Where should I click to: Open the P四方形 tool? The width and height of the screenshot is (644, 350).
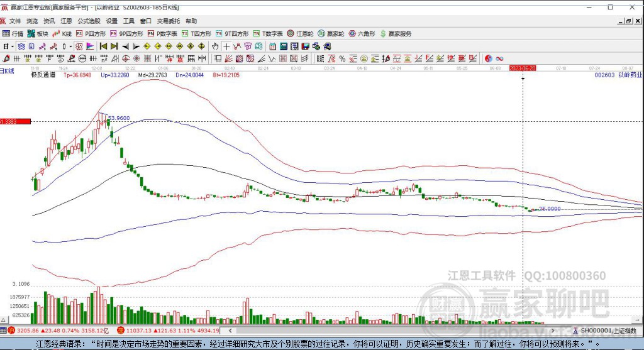[91, 34]
